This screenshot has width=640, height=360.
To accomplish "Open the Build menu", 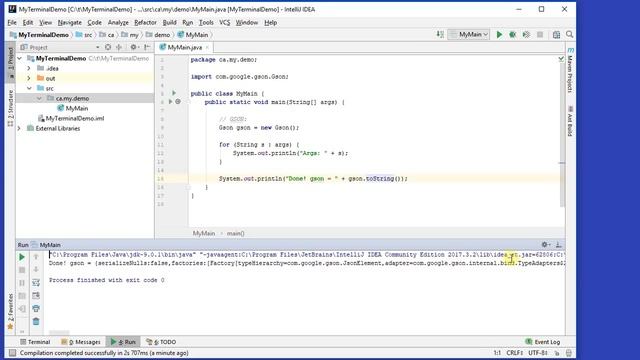I will click(169, 22).
